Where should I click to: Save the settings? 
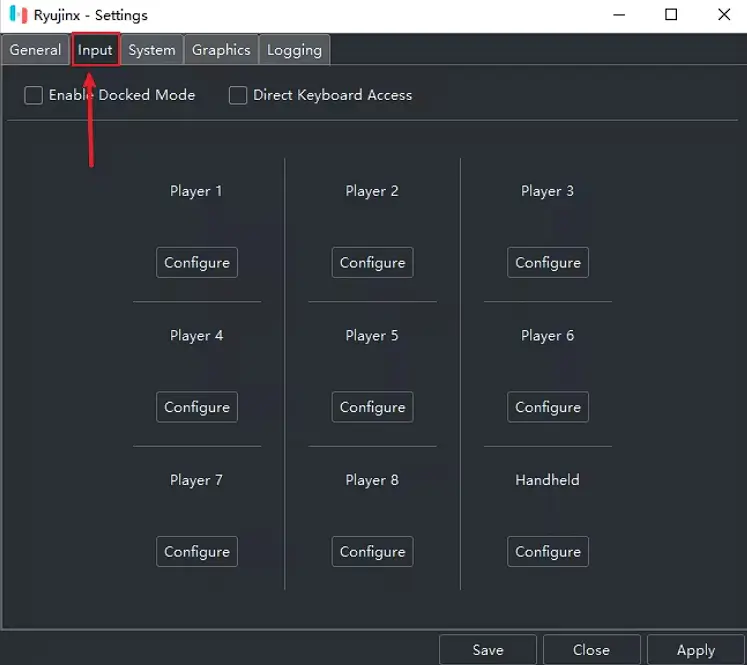[x=488, y=650]
